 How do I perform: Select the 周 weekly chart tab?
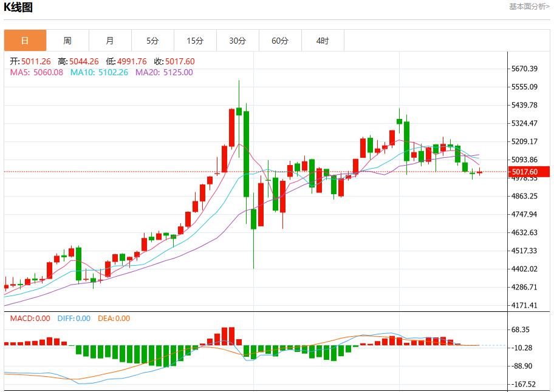(67, 41)
